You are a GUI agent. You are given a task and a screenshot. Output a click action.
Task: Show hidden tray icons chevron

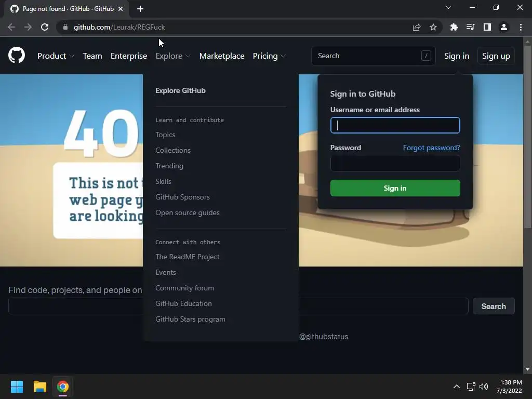point(457,387)
